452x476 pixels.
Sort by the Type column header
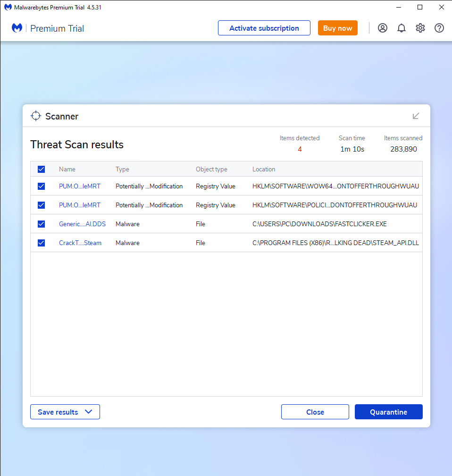coord(122,169)
